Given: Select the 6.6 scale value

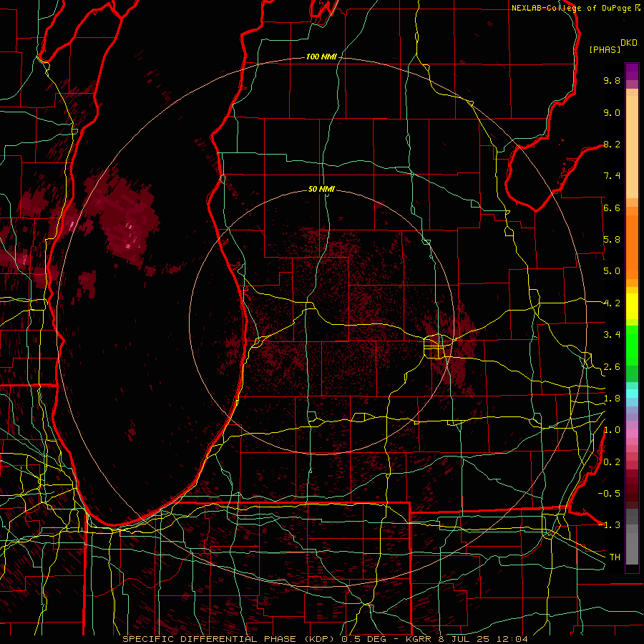Looking at the screenshot, I should pos(612,208).
